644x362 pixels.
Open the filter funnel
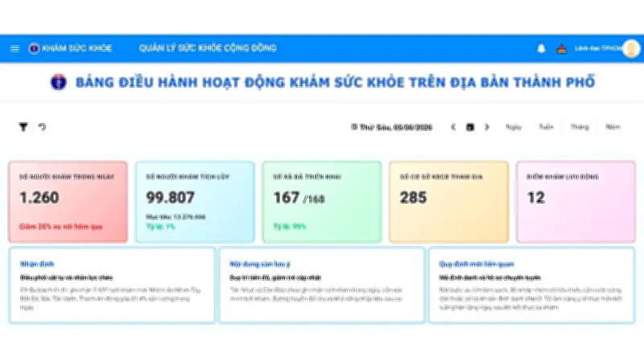click(23, 127)
